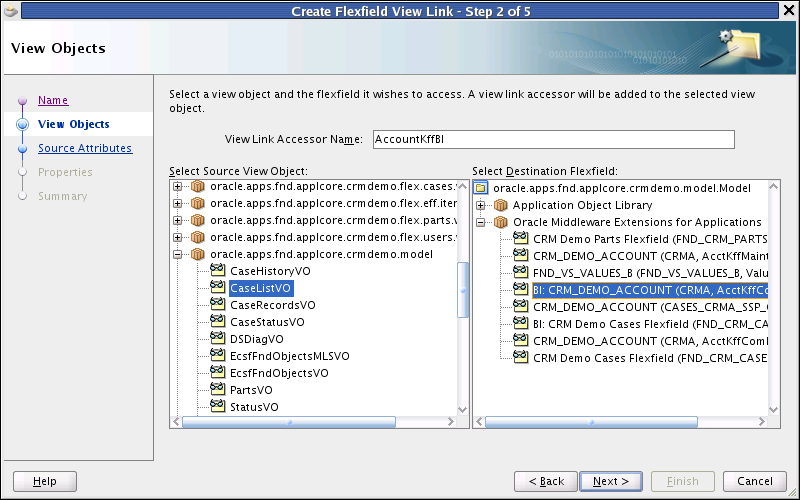800x500 pixels.
Task: Select EcsfFndObjectsMLSVO in source tree
Action: pos(289,356)
